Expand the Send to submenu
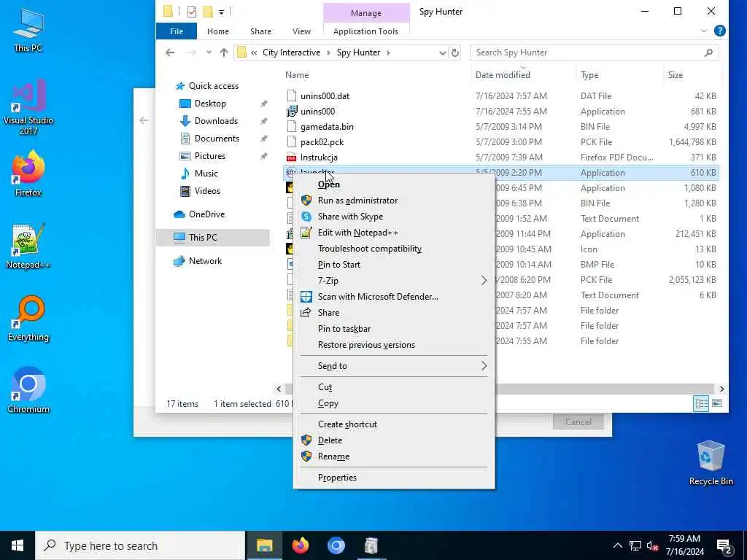 click(484, 366)
